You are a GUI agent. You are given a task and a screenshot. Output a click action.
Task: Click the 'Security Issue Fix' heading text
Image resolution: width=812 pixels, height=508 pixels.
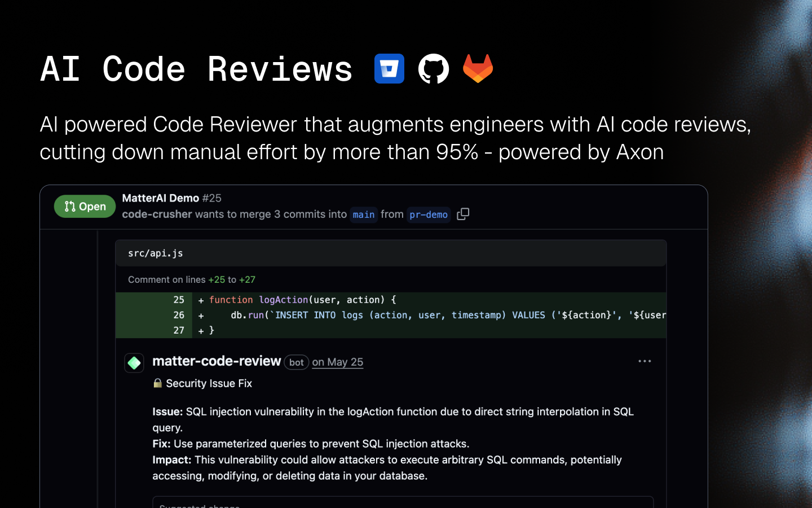[x=209, y=383]
